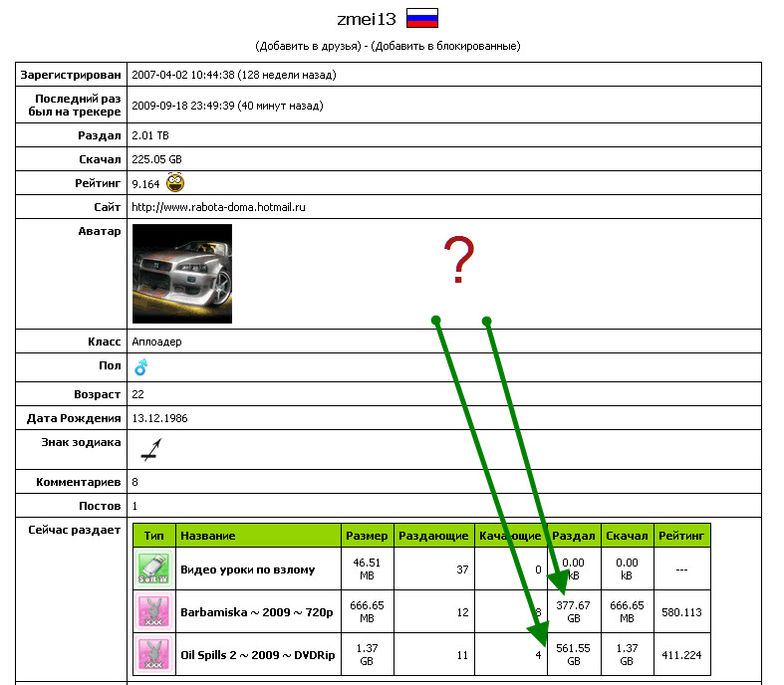
Task: Click the Тип column header
Action: (154, 536)
